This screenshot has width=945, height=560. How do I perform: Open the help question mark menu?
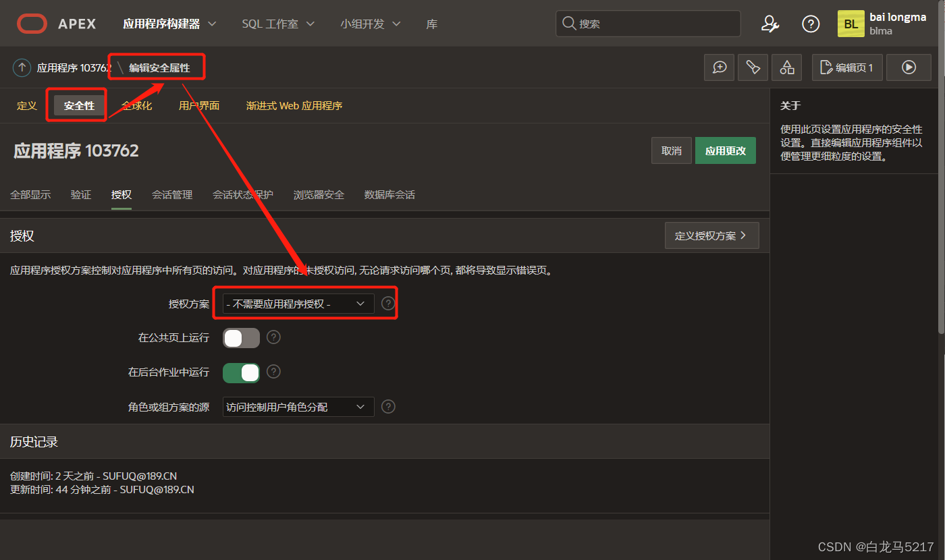[811, 24]
